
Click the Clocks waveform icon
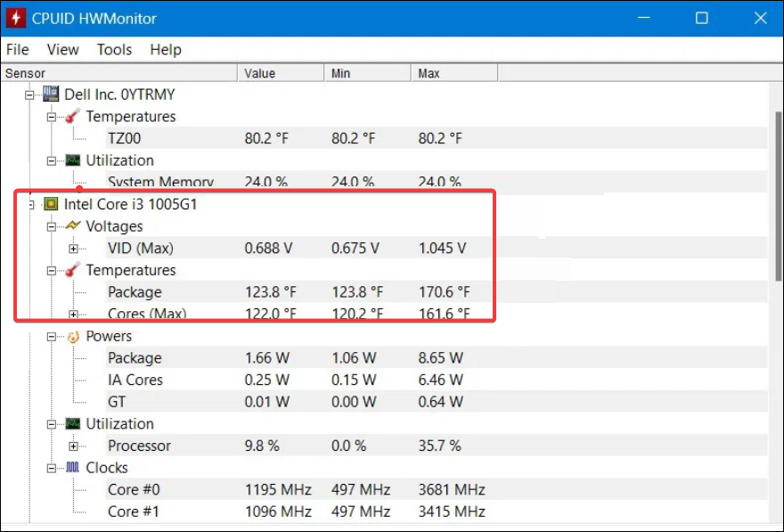pos(72,468)
